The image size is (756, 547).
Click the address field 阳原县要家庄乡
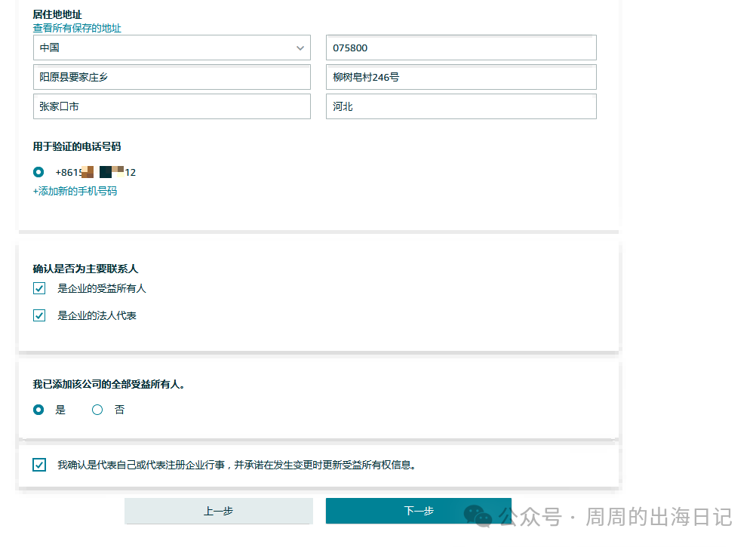(171, 77)
